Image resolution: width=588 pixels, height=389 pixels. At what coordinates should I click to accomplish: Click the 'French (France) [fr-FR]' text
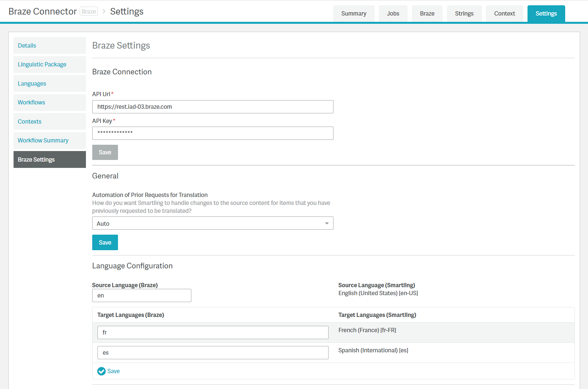coord(367,330)
